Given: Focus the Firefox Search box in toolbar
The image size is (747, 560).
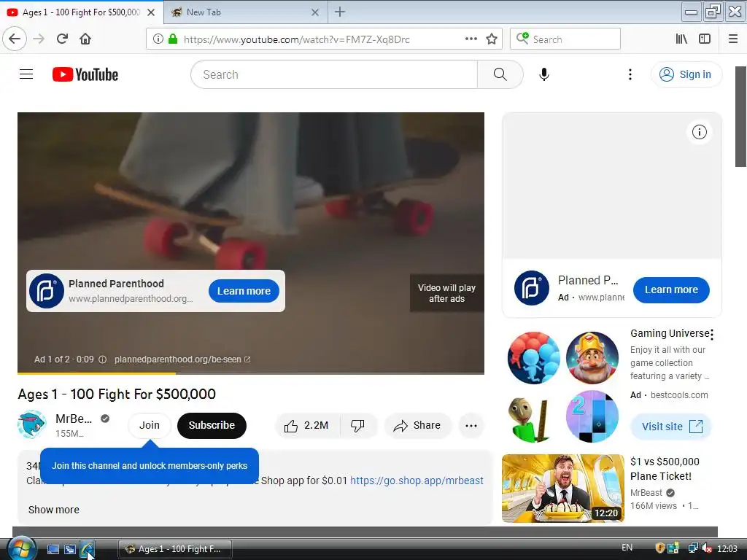Looking at the screenshot, I should [565, 39].
